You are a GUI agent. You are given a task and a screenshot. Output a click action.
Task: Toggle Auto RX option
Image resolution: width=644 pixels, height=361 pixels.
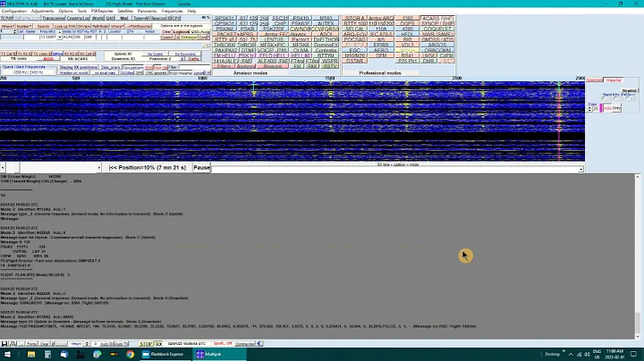click(x=106, y=344)
